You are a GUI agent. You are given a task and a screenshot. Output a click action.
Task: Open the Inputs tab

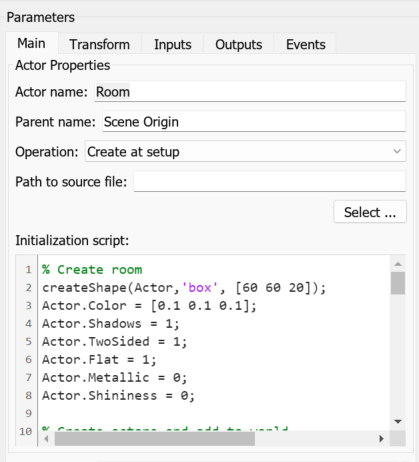tap(173, 44)
